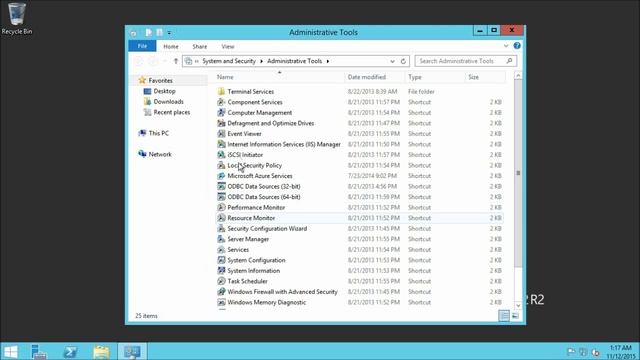The height and width of the screenshot is (360, 640).
Task: Click the Windows Start button
Action: coord(11,351)
